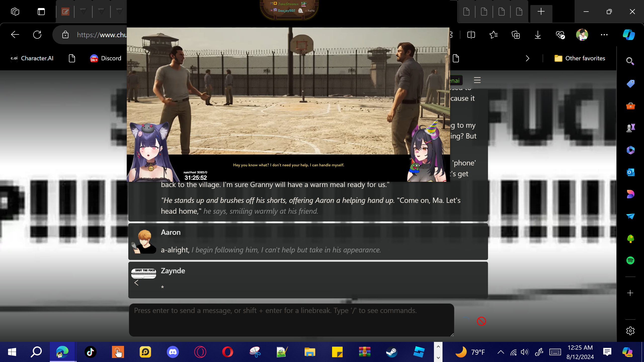The image size is (644, 362).
Task: Toggle the vertical tabs button
Action: 41,12
